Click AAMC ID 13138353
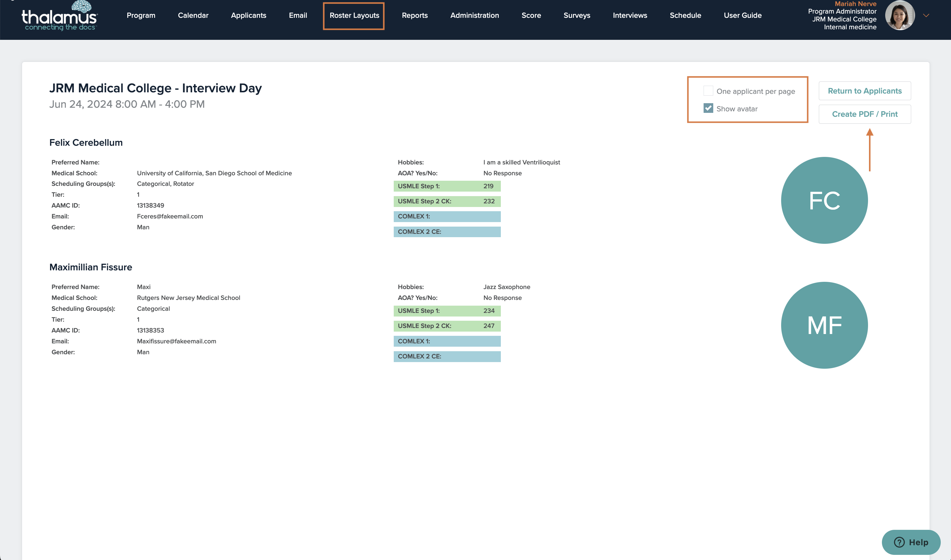The height and width of the screenshot is (560, 951). [x=151, y=330]
